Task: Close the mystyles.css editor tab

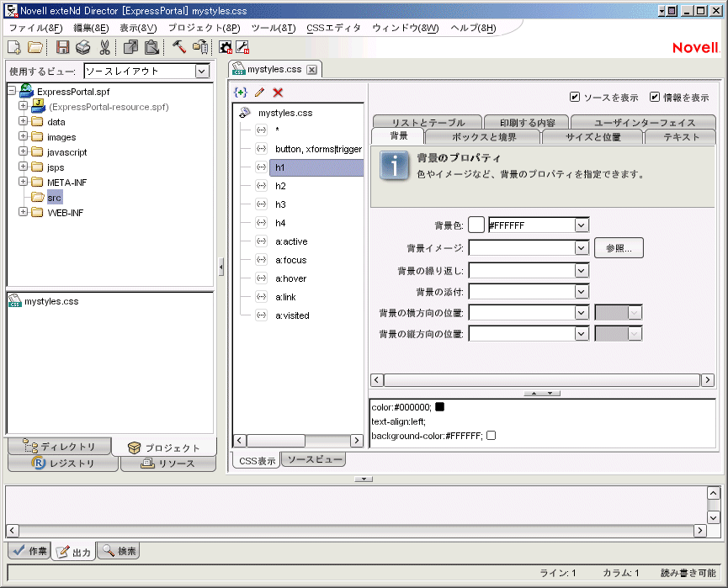Action: point(312,70)
